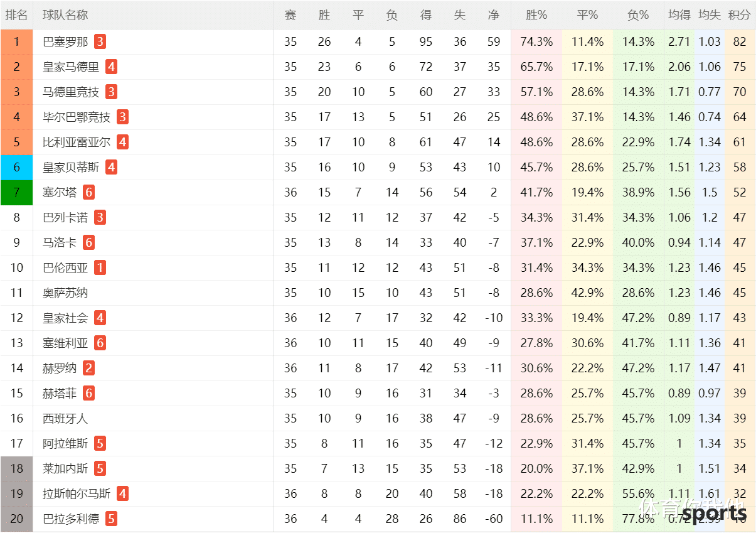Sort by the 胜% column header
Image resolution: width=756 pixels, height=533 pixels.
click(x=536, y=15)
